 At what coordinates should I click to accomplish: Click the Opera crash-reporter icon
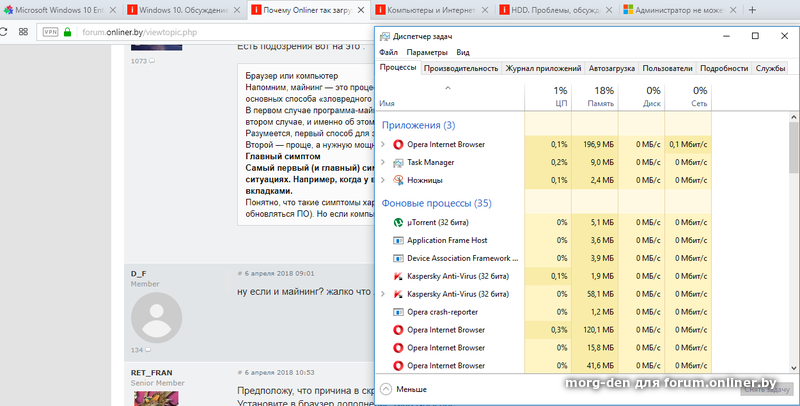coord(398,312)
